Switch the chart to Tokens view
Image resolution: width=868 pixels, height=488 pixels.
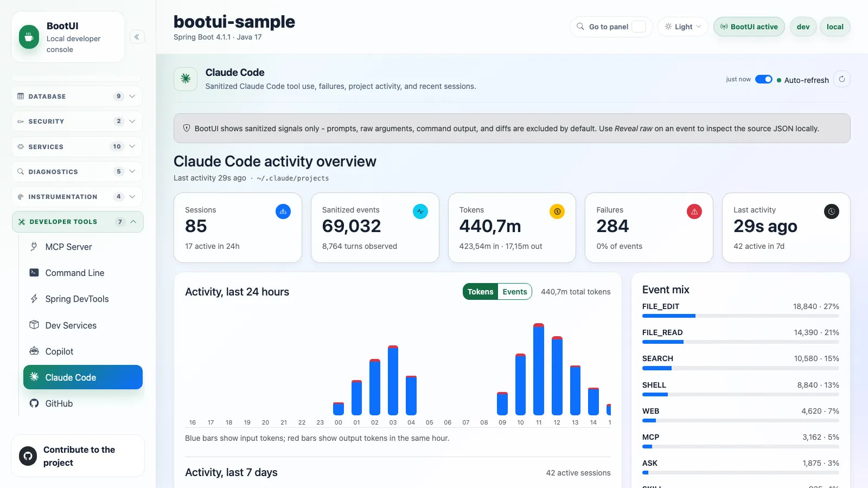point(480,292)
